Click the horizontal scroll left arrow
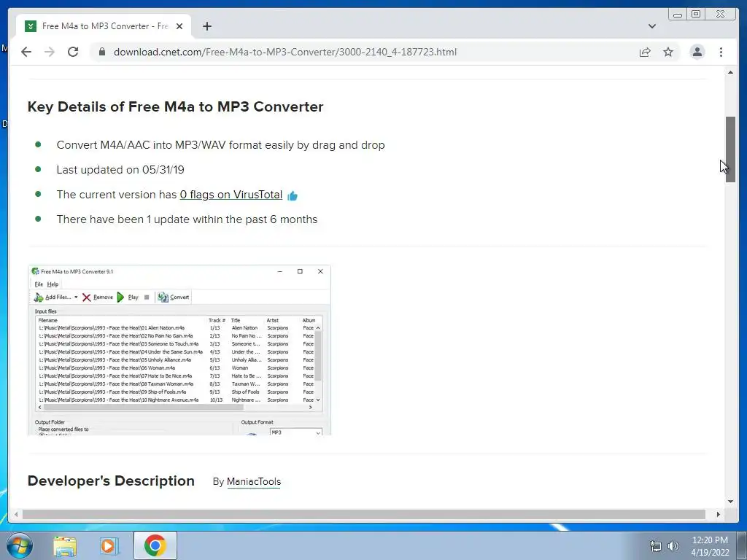Viewport: 747px width, 560px height. click(x=16, y=514)
